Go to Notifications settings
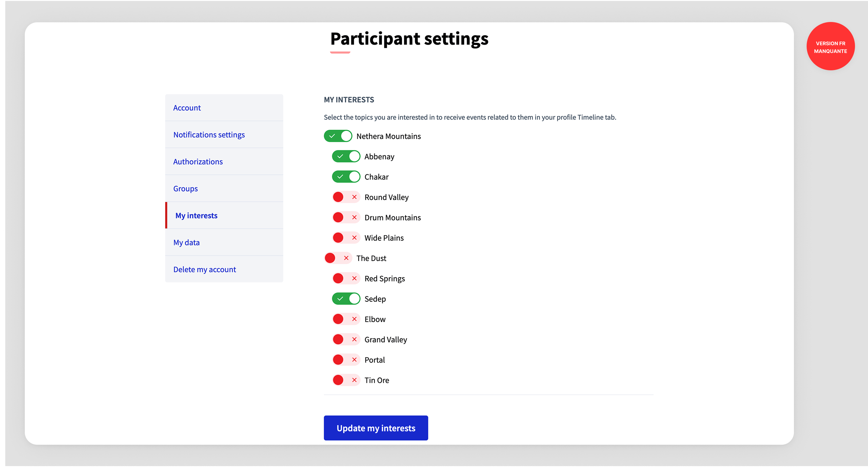Viewport: 868px width, 472px height. click(x=224, y=135)
